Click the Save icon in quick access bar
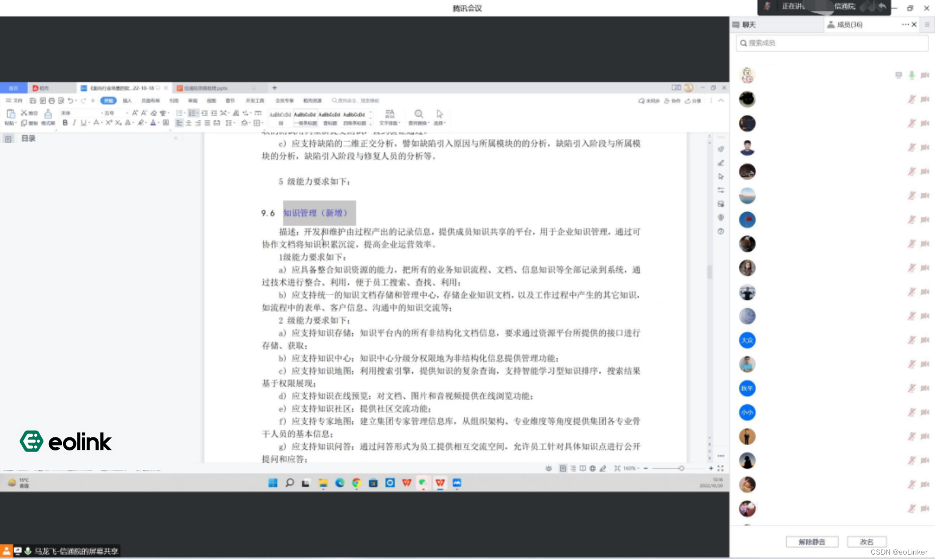This screenshot has height=560, width=936. click(33, 101)
